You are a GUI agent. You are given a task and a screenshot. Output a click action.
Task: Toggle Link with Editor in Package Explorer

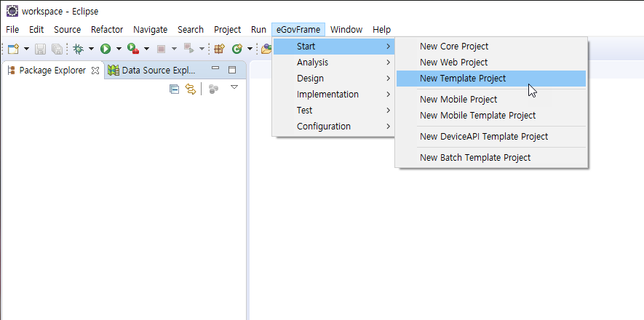[x=191, y=89]
